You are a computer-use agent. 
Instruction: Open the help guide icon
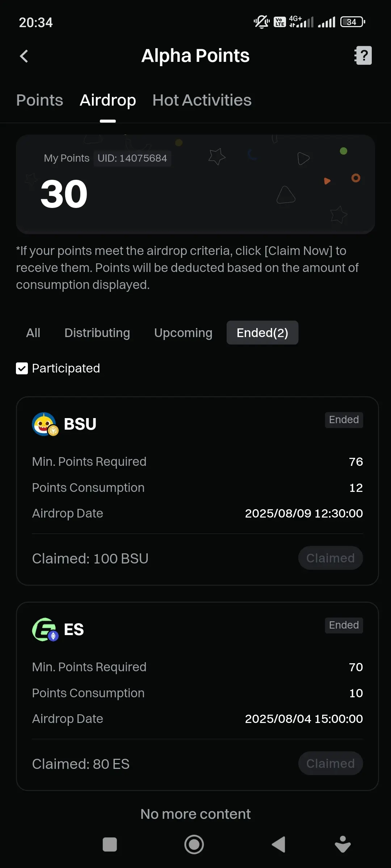[363, 55]
